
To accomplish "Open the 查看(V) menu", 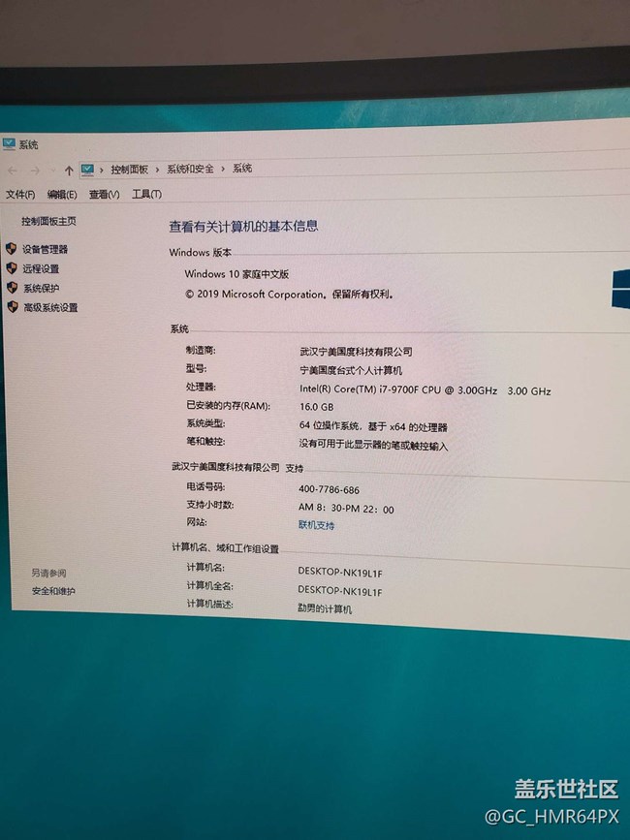I will click(x=104, y=195).
